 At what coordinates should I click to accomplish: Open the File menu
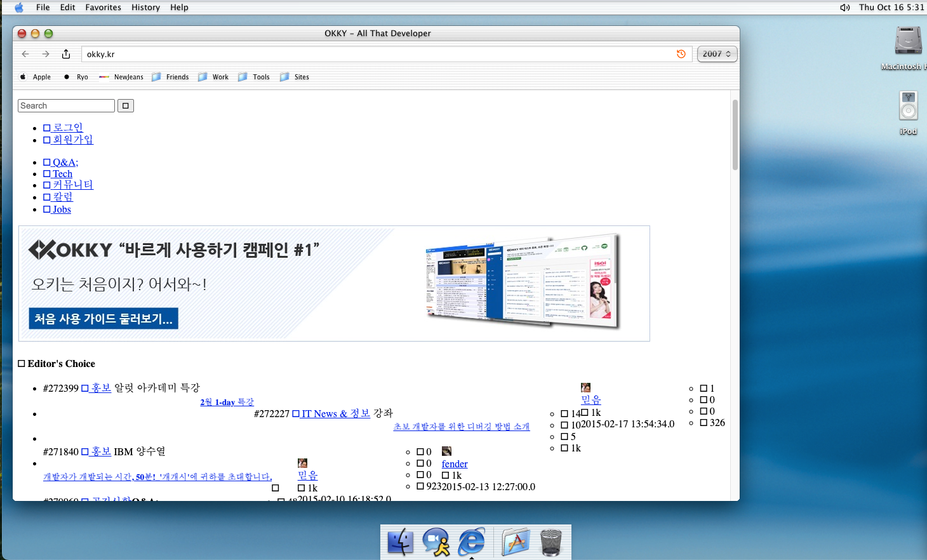(x=43, y=8)
